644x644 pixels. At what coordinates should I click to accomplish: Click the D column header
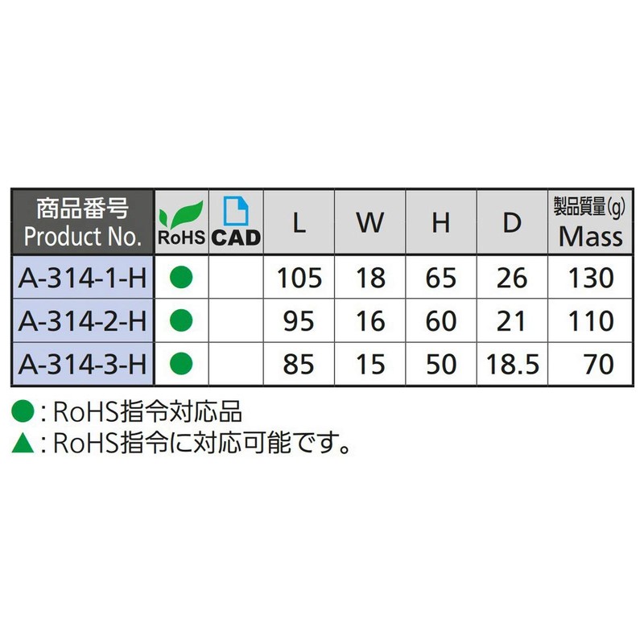(x=512, y=223)
